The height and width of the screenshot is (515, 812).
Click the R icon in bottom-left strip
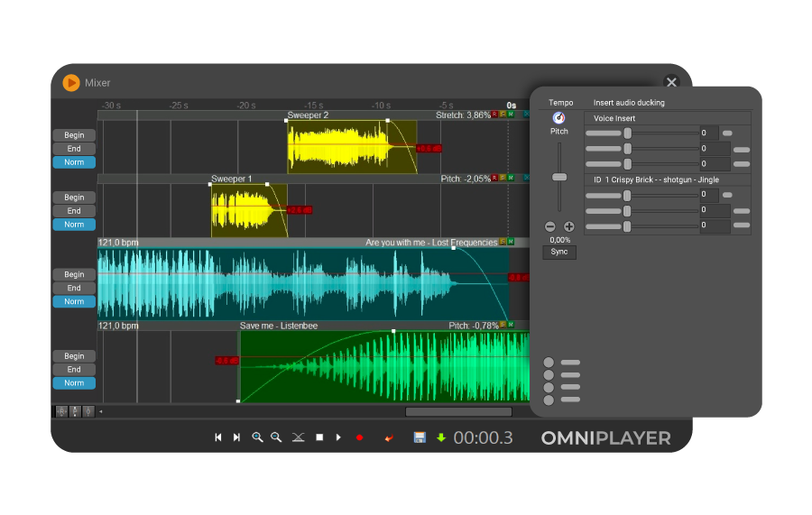(x=61, y=412)
